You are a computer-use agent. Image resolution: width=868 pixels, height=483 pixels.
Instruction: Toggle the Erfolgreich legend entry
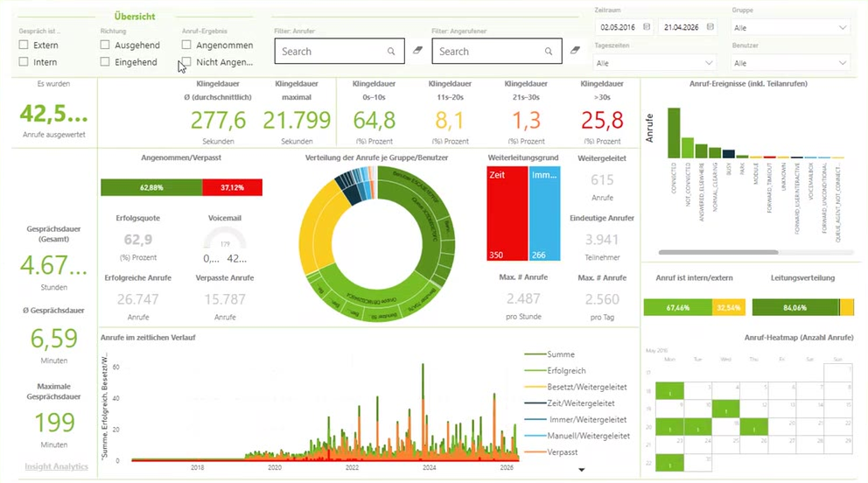click(556, 371)
